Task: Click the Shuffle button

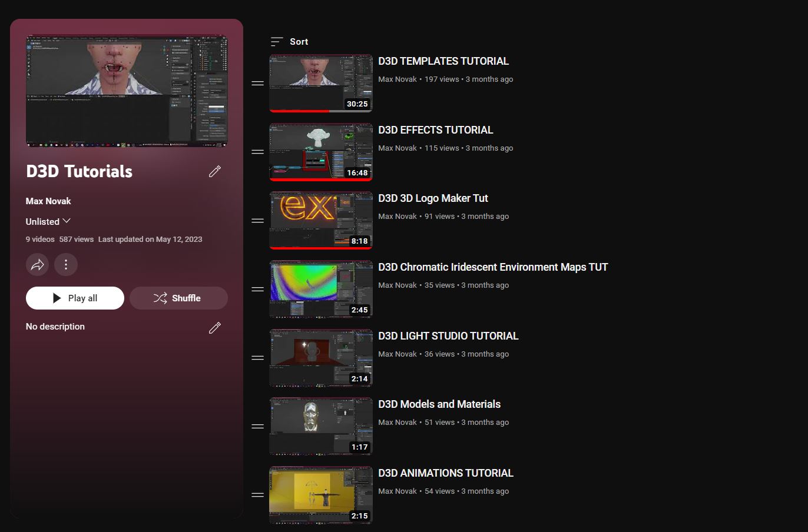Action: (178, 298)
